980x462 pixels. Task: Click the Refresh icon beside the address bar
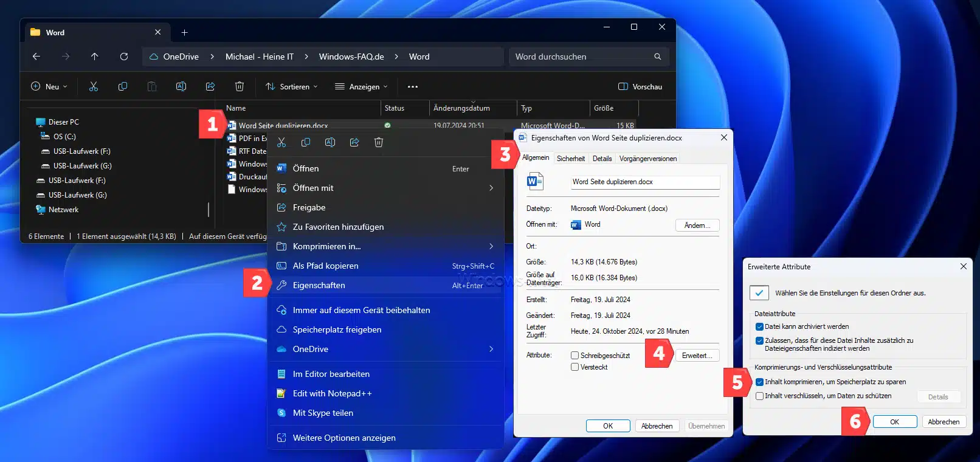coord(124,57)
